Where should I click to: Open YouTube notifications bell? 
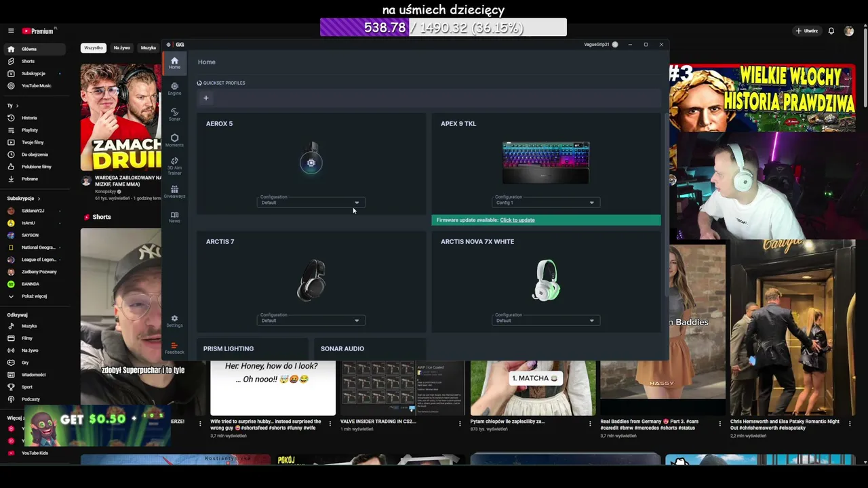coord(831,31)
